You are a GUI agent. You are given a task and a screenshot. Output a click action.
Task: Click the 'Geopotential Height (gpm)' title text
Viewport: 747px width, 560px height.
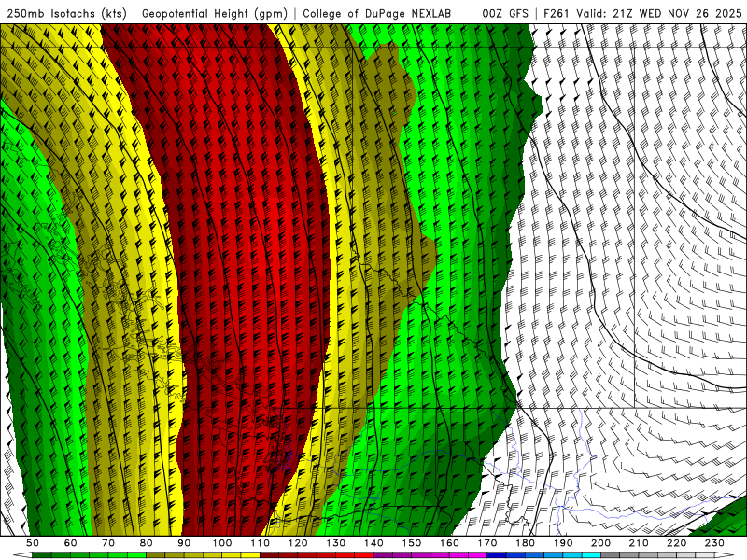point(215,14)
